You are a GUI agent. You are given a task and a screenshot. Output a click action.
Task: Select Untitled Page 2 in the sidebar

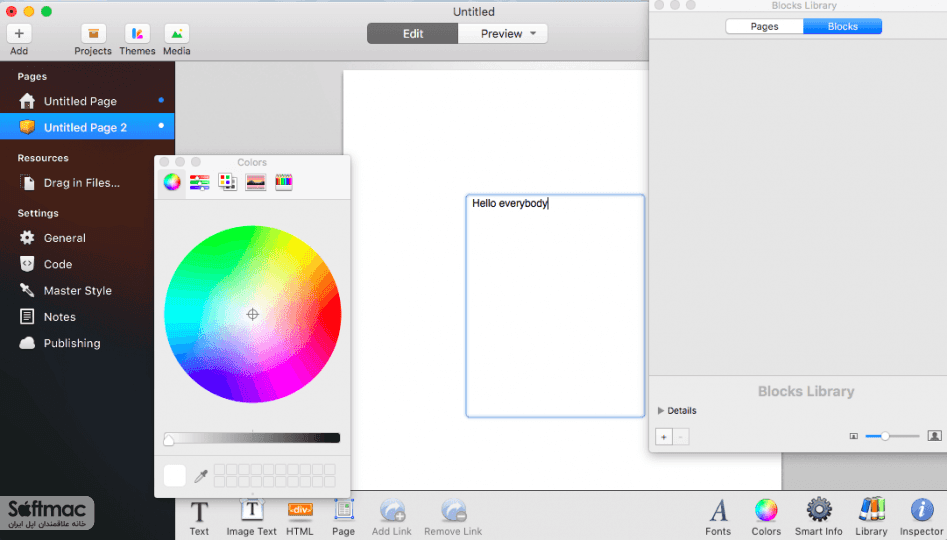tap(87, 127)
